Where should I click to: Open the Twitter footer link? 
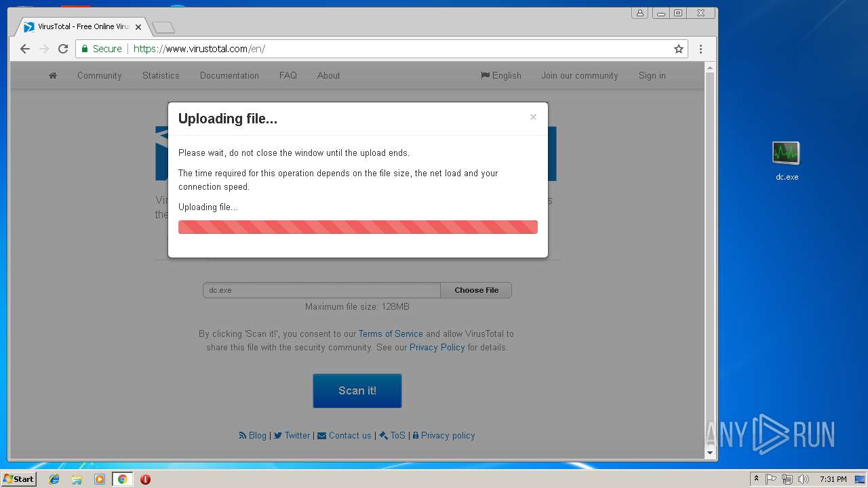[292, 435]
